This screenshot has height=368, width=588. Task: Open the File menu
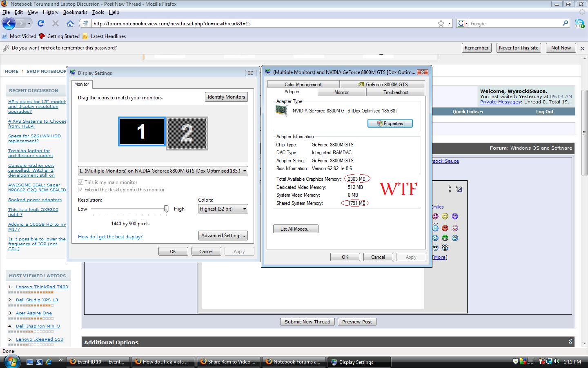pyautogui.click(x=6, y=12)
